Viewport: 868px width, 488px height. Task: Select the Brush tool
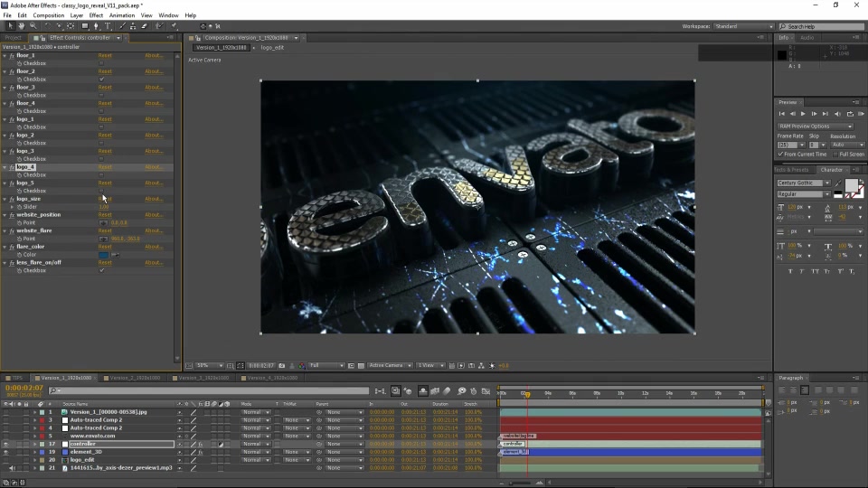(x=122, y=26)
